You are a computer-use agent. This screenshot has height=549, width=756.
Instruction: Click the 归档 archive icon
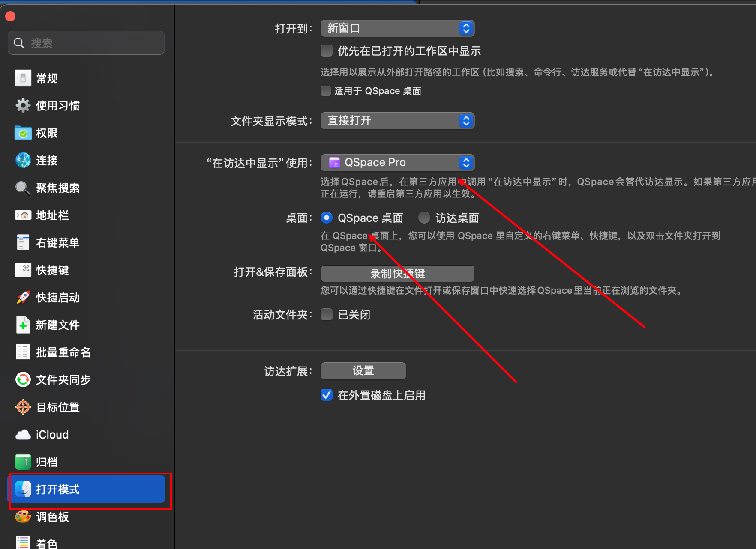[23, 462]
